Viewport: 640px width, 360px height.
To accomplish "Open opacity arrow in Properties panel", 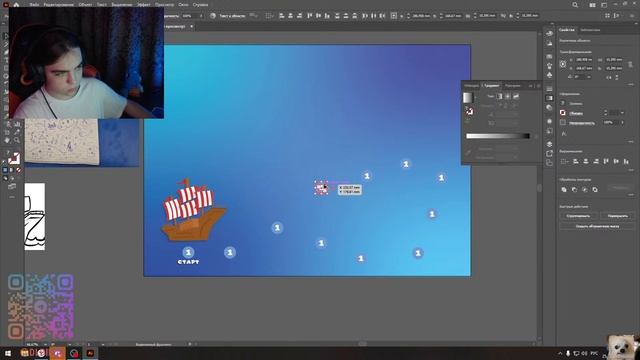I will tap(622, 122).
